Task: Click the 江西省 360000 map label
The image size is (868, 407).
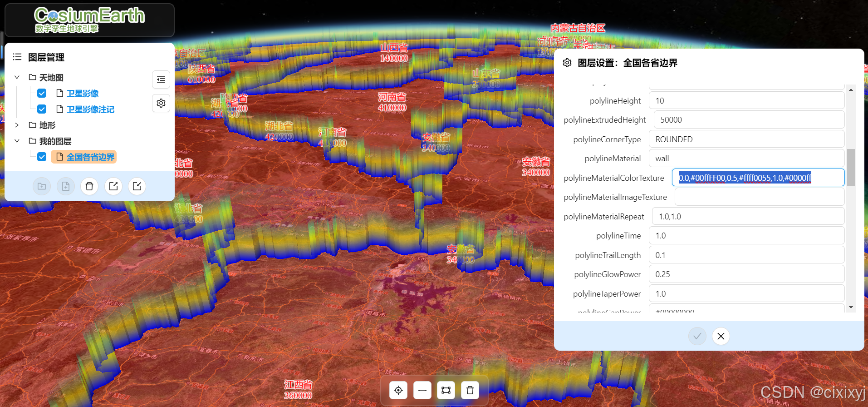Action: point(298,390)
